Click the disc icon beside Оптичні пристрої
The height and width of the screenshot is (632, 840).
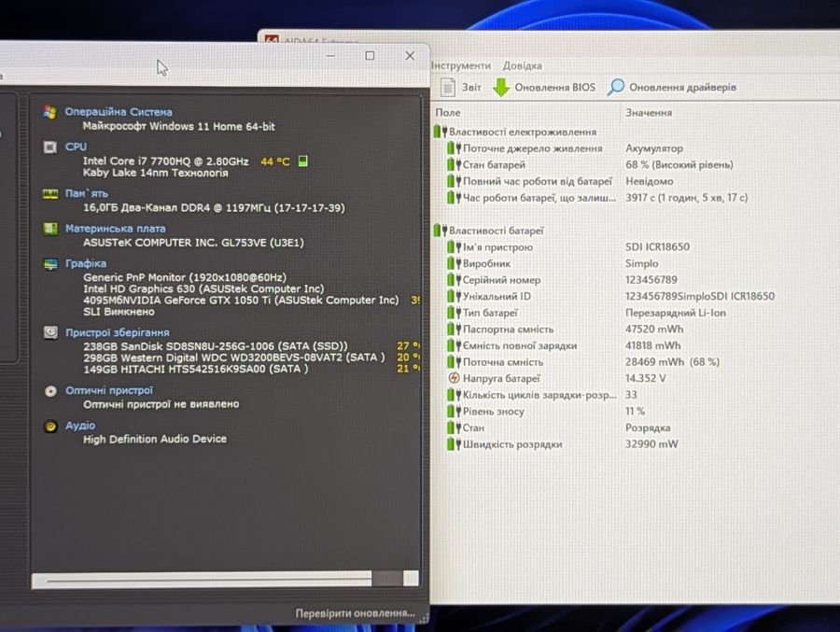coord(50,391)
